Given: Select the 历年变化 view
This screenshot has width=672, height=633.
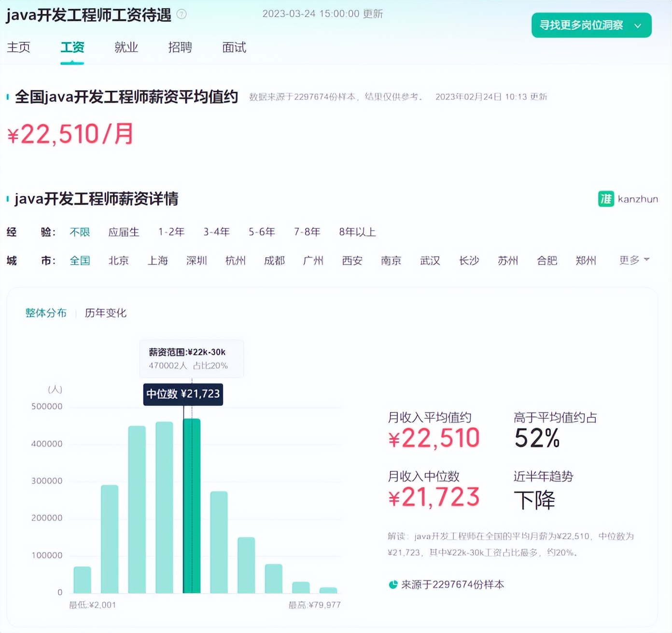Looking at the screenshot, I should point(105,313).
